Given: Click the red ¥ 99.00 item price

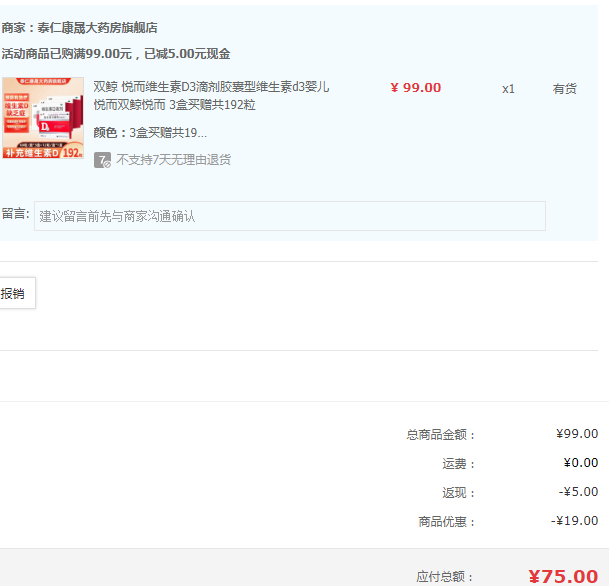Looking at the screenshot, I should (416, 88).
